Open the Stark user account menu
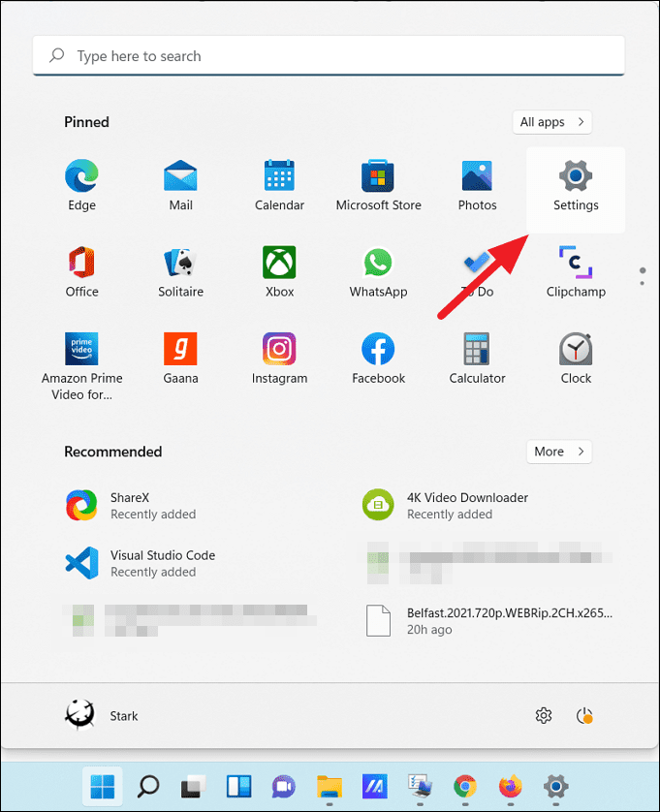Viewport: 660px width, 812px height. [102, 716]
